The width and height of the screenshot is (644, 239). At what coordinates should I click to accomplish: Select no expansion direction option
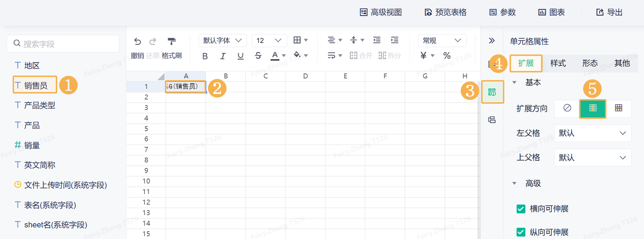pos(567,108)
